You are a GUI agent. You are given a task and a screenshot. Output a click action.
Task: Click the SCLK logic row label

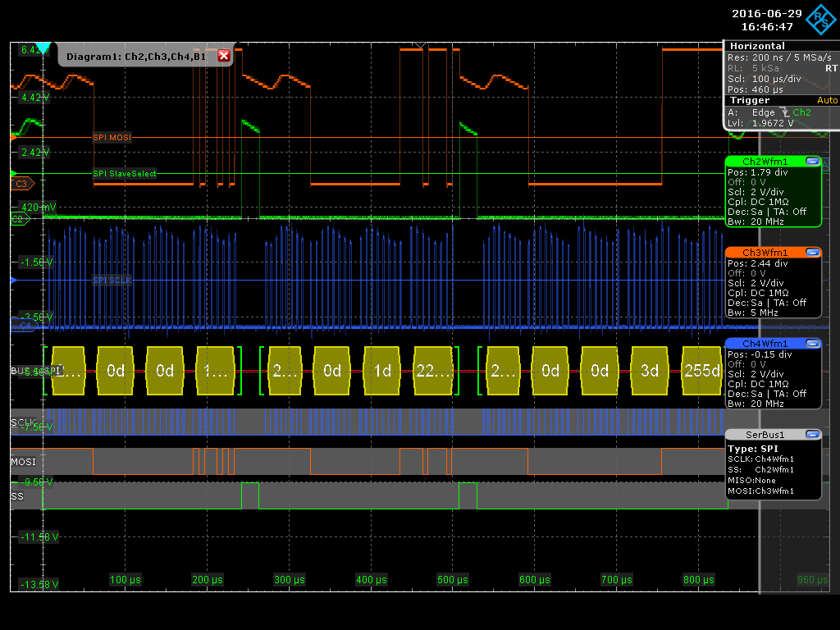click(22, 422)
